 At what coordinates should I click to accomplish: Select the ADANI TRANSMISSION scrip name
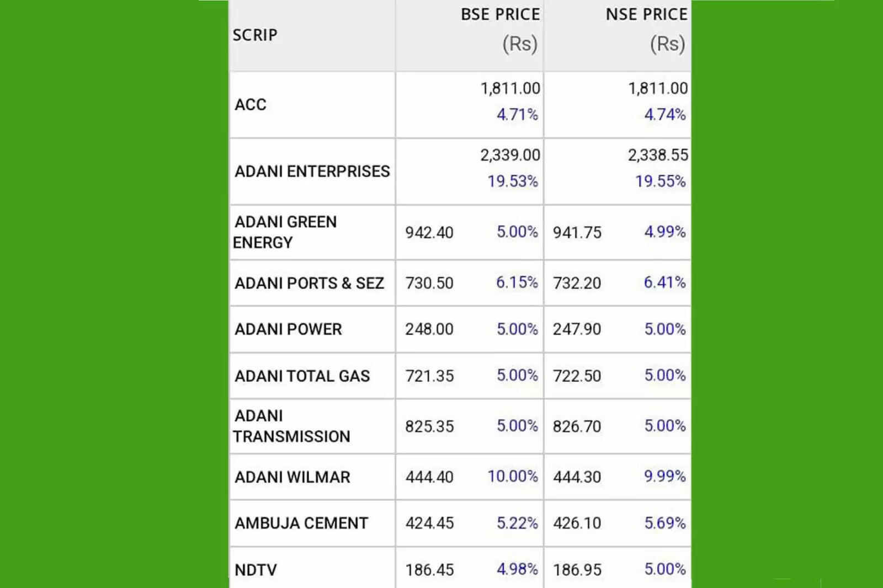(291, 426)
